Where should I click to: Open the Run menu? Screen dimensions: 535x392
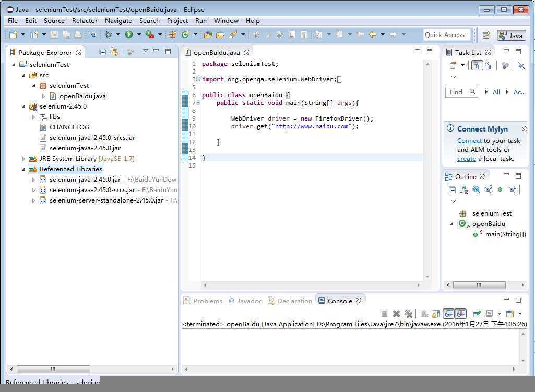pyautogui.click(x=200, y=21)
